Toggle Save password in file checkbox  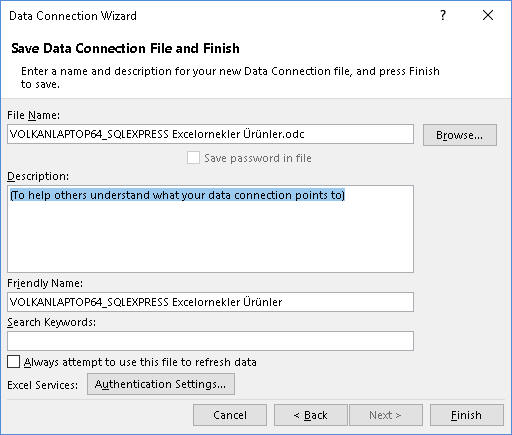click(x=193, y=158)
